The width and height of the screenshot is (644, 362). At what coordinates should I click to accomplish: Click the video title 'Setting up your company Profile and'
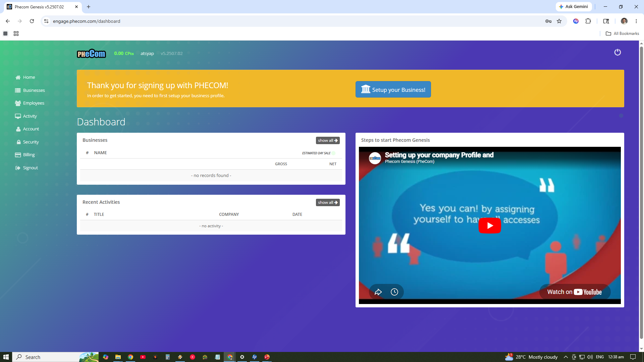[439, 155]
